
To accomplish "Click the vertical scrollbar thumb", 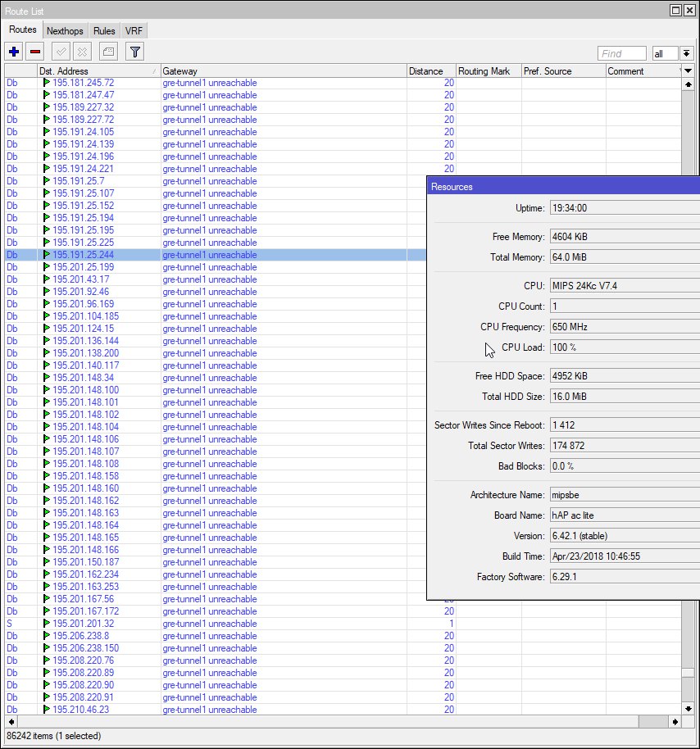I will click(x=688, y=672).
